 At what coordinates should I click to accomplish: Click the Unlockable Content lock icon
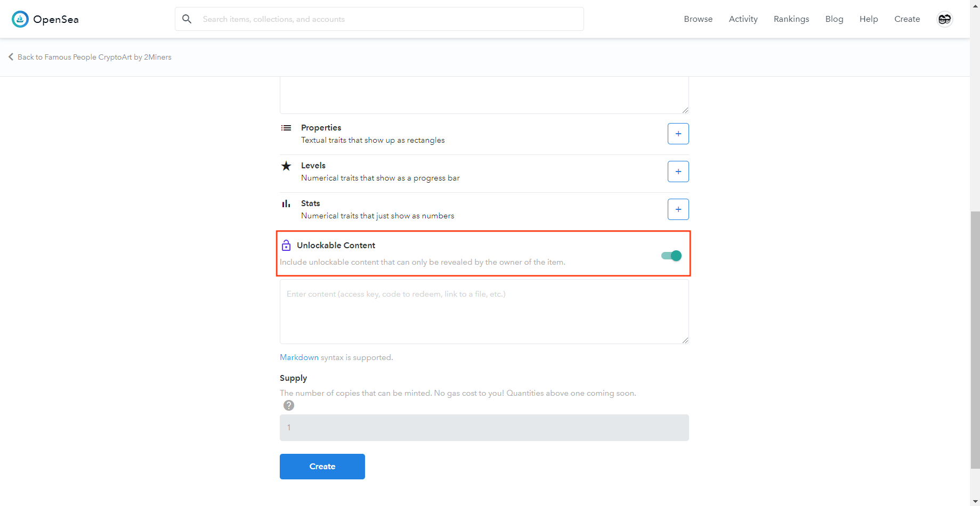(286, 245)
